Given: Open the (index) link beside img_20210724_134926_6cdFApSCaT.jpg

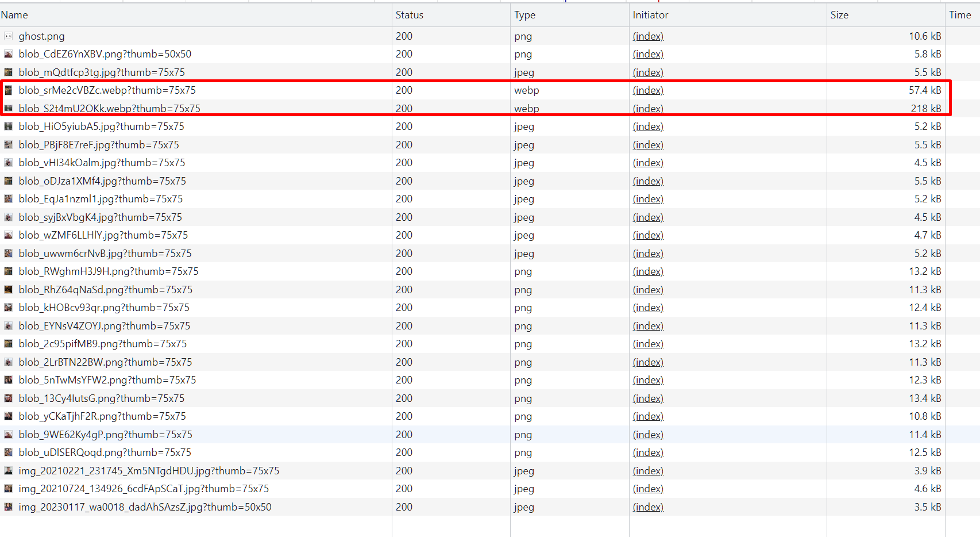Looking at the screenshot, I should point(648,489).
